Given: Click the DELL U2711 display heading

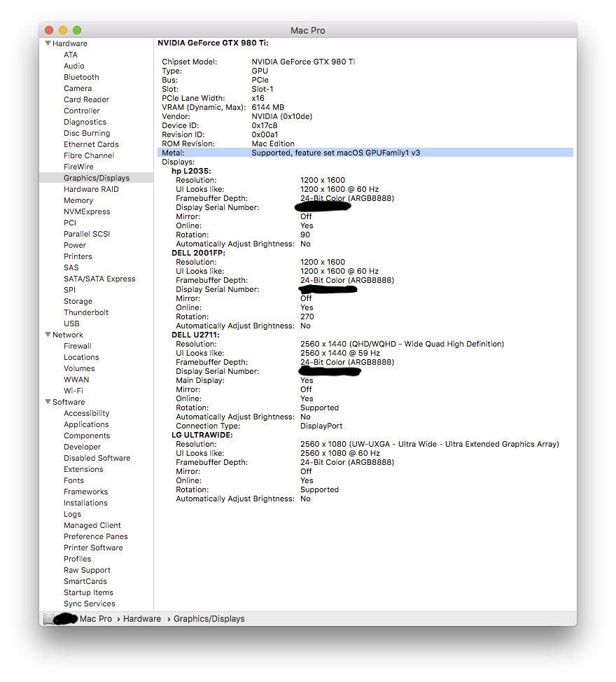Looking at the screenshot, I should pos(195,335).
